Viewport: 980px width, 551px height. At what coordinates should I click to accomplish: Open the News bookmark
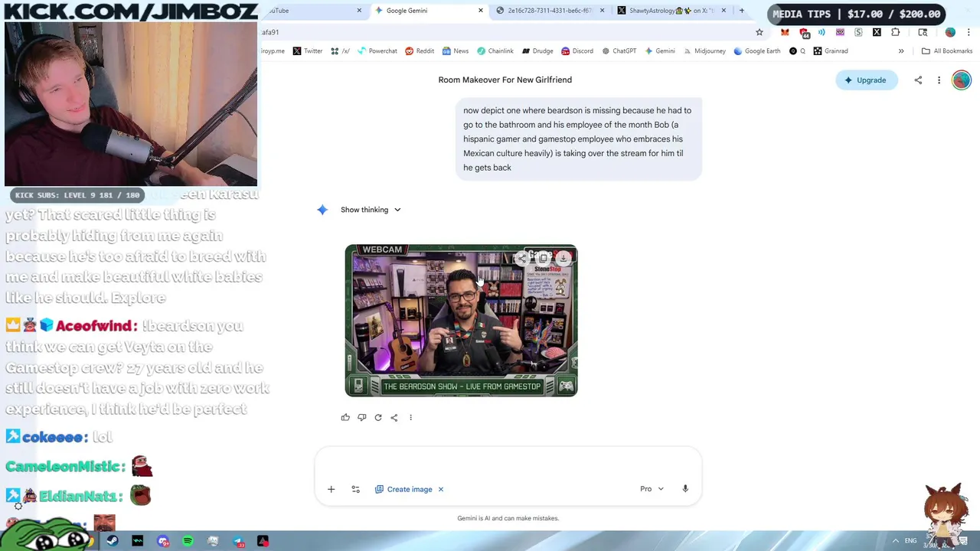[455, 51]
